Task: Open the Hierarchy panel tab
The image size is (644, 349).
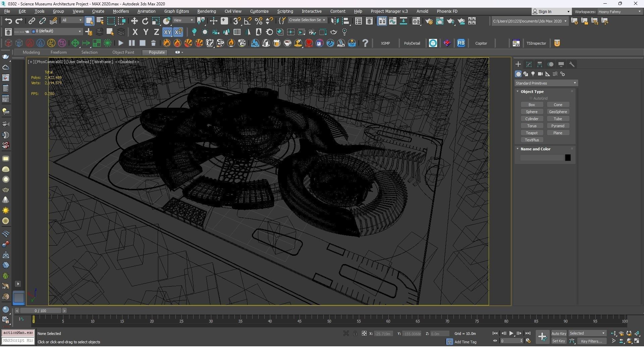Action: [540, 64]
